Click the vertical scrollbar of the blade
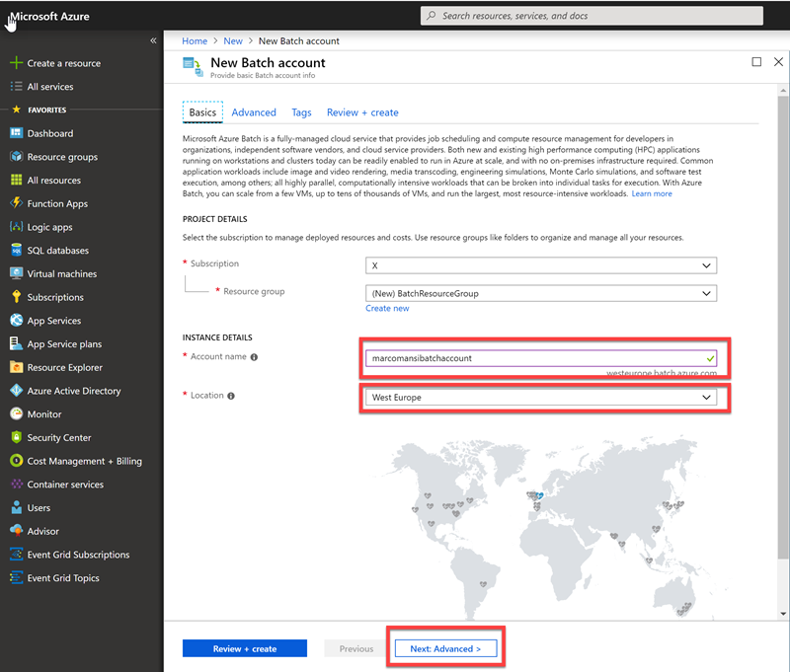This screenshot has height=672, width=790. 782,328
